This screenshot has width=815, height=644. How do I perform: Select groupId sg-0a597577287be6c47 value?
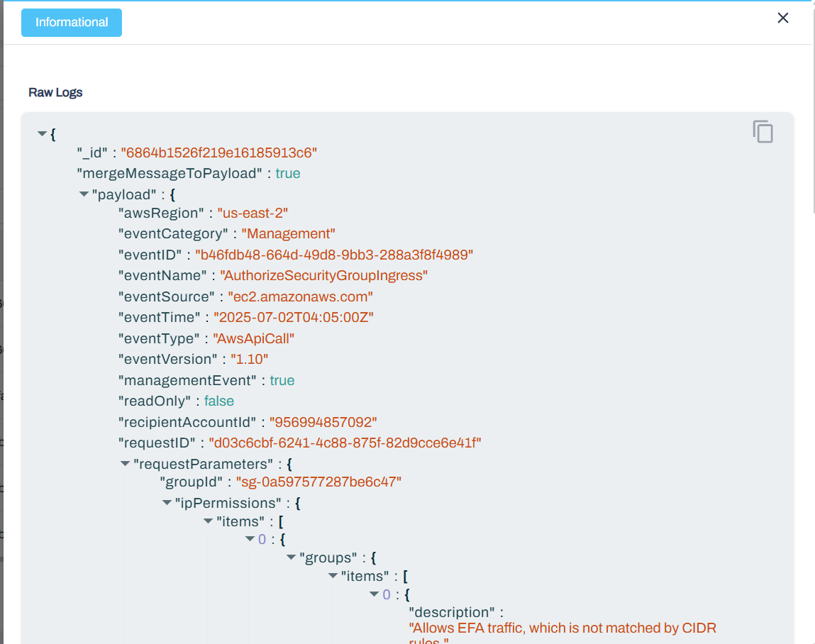tap(318, 482)
